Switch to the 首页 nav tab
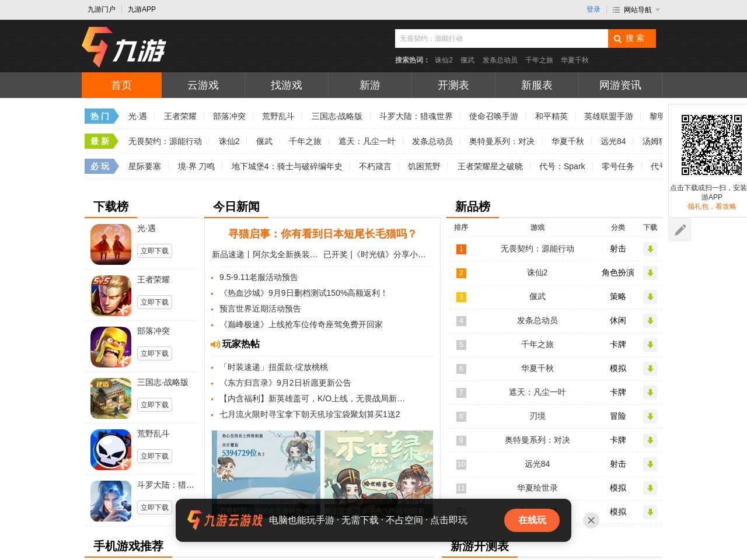This screenshot has width=747, height=560. pos(121,85)
